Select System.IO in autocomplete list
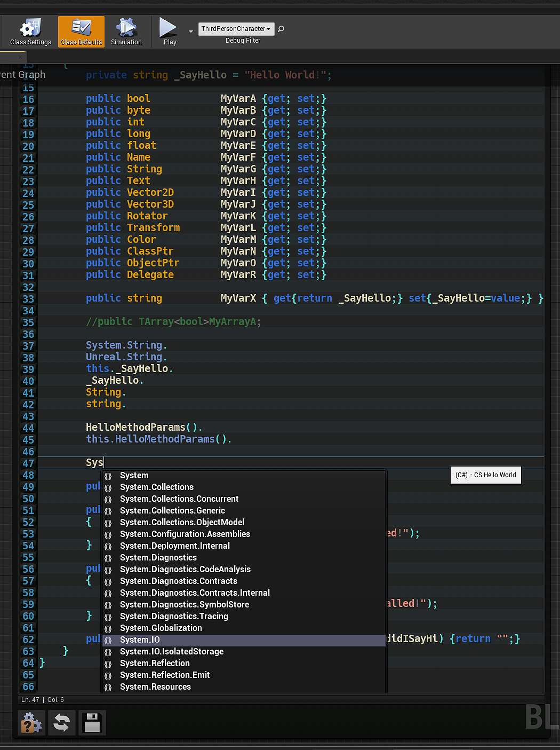The height and width of the screenshot is (750, 560). tap(140, 640)
